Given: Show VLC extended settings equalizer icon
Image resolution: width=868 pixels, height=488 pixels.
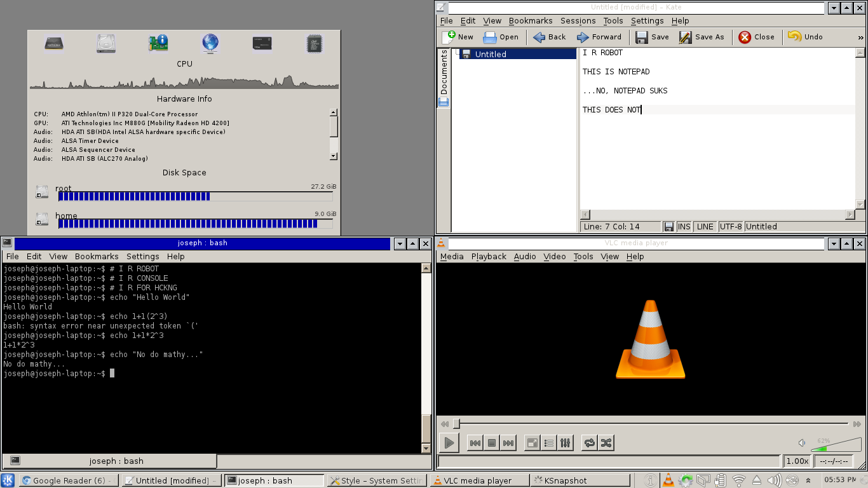Looking at the screenshot, I should pyautogui.click(x=566, y=443).
